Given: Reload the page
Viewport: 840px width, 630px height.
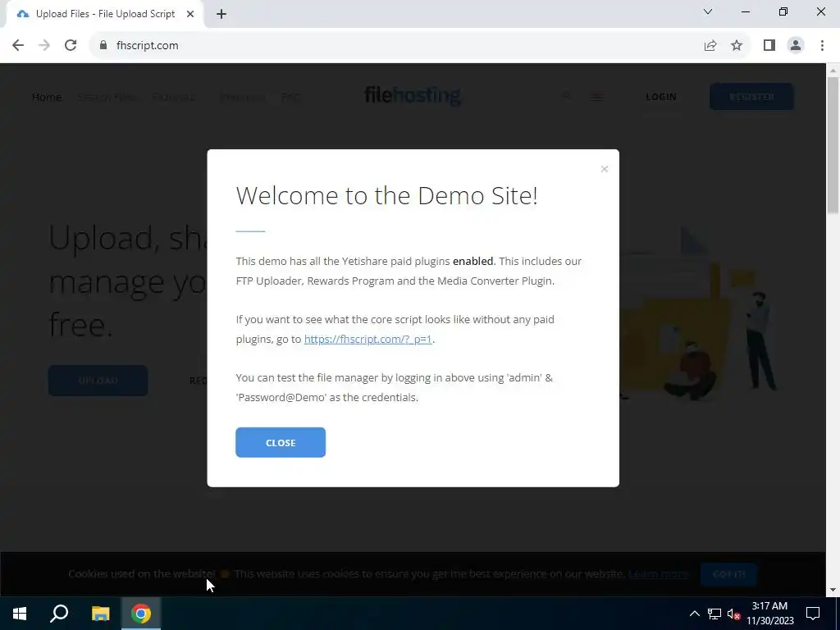Looking at the screenshot, I should click(71, 46).
